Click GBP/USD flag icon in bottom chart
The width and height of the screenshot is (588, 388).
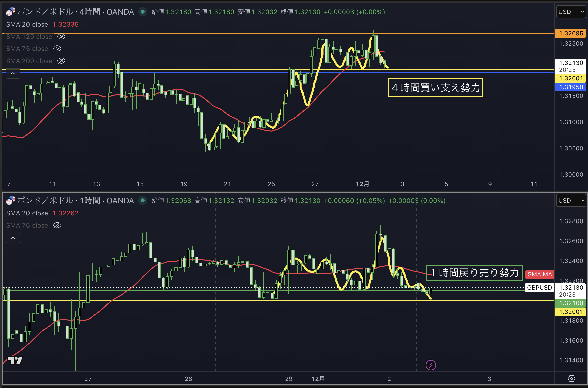click(x=10, y=201)
